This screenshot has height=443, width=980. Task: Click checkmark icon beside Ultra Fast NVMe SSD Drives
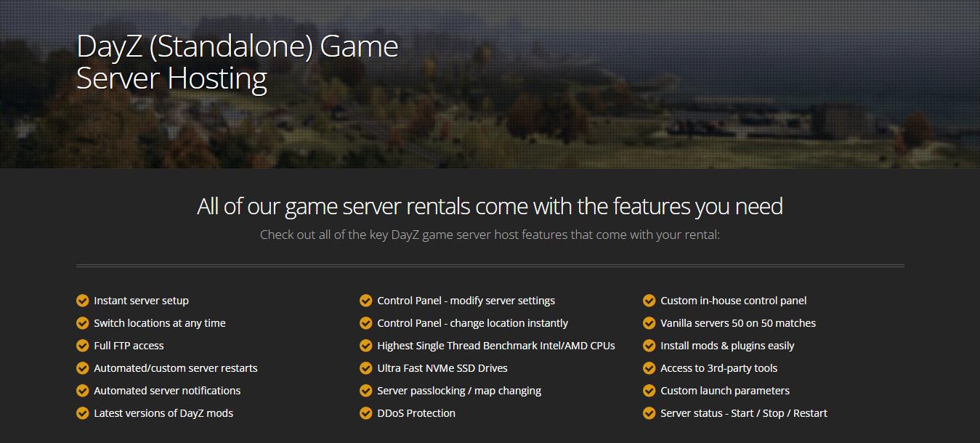[x=366, y=368]
